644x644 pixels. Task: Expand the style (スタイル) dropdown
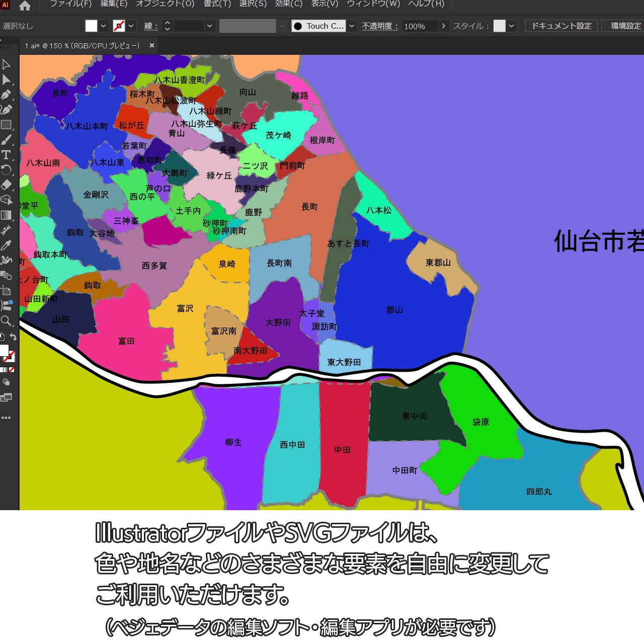click(512, 26)
